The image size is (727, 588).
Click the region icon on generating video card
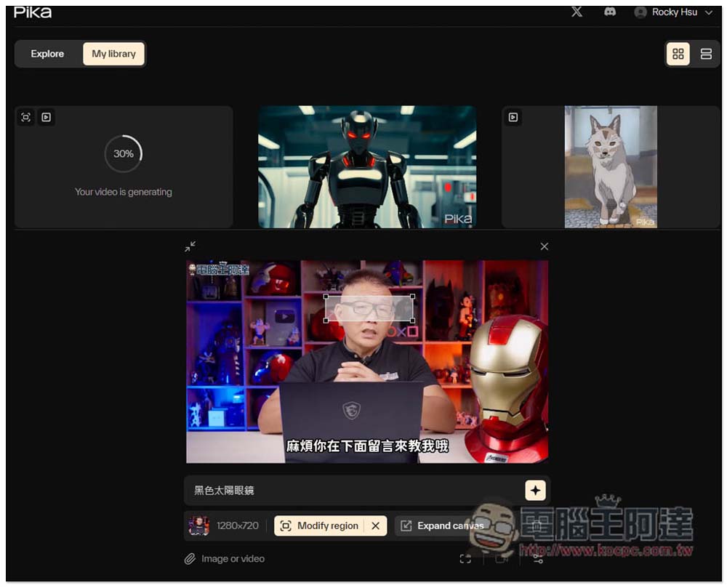coord(26,117)
